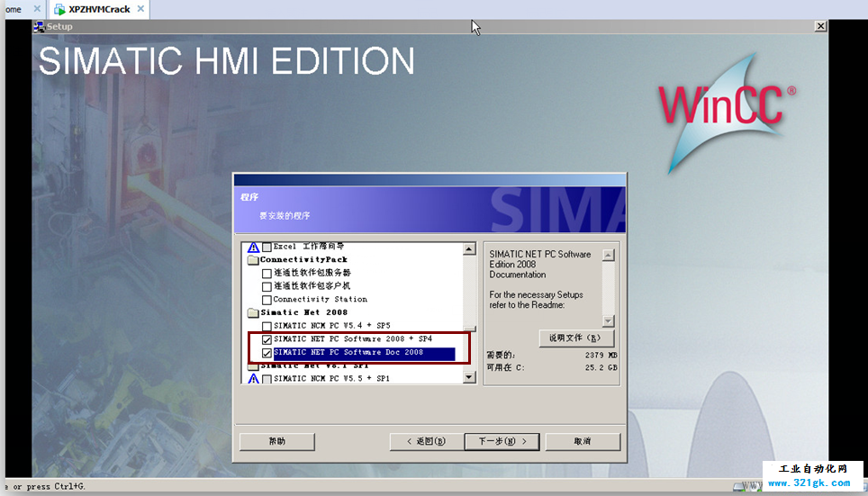Click the ConnectivityPack folder icon
This screenshot has width=868, height=496.
[253, 259]
